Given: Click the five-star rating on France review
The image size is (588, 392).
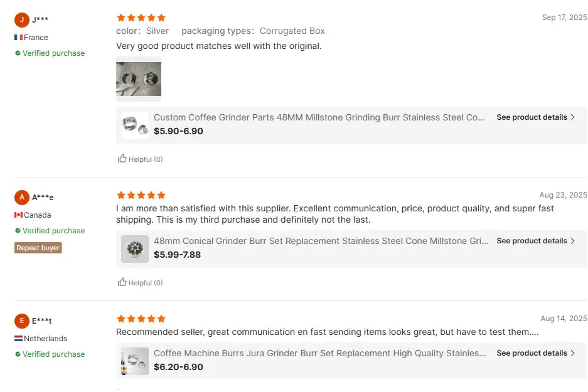Looking at the screenshot, I should (x=141, y=18).
